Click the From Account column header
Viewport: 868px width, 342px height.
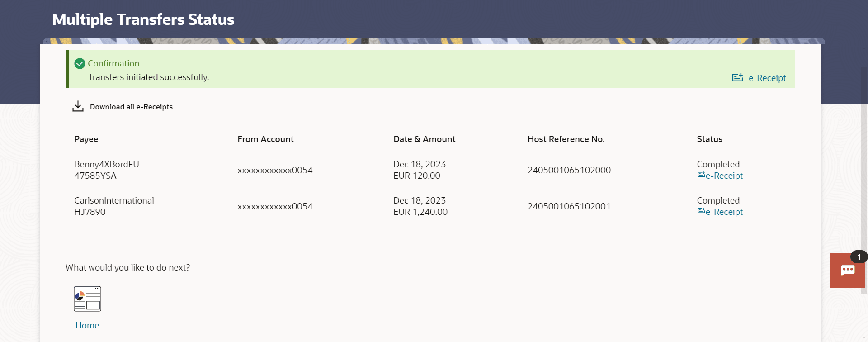[x=265, y=139]
